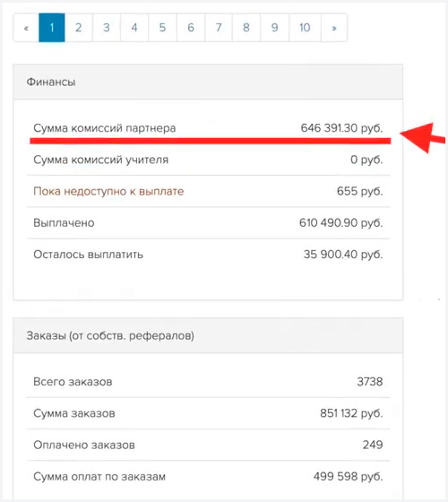
Task: Open page 6 in pagination
Action: 191,28
